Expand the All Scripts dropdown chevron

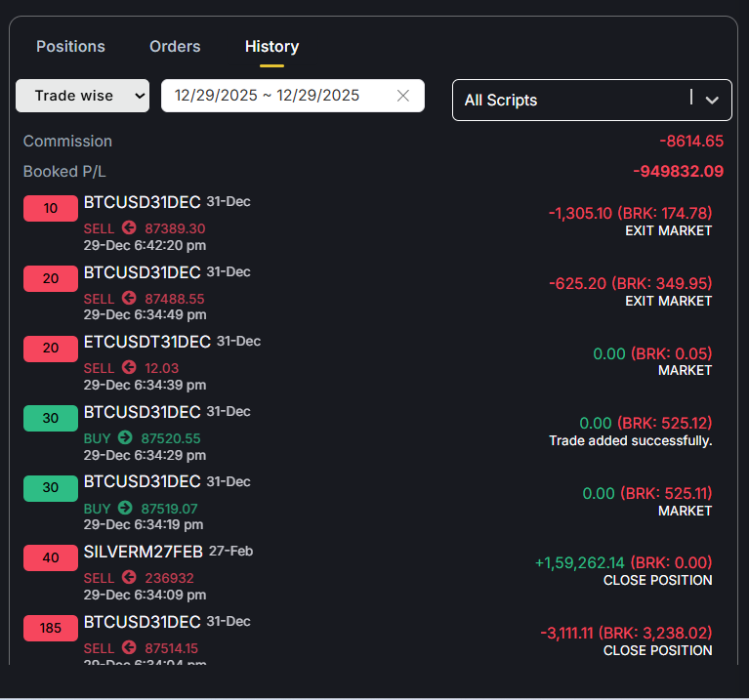[712, 100]
